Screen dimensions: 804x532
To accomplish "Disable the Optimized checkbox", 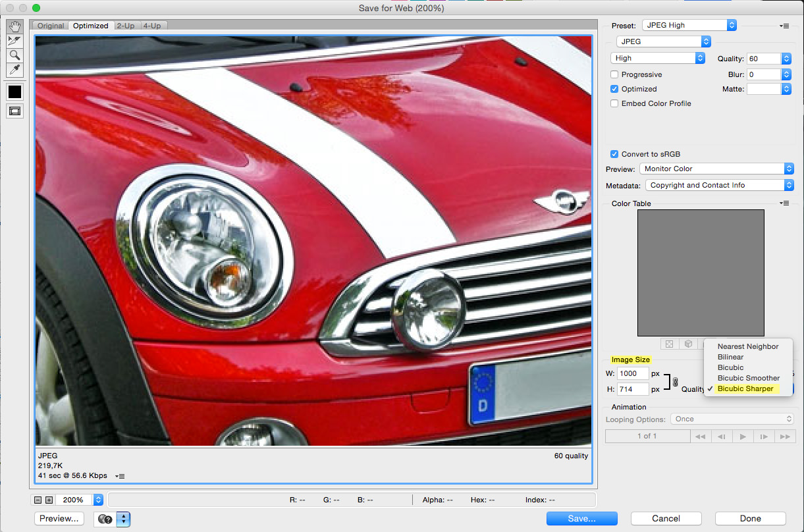I will coord(614,89).
